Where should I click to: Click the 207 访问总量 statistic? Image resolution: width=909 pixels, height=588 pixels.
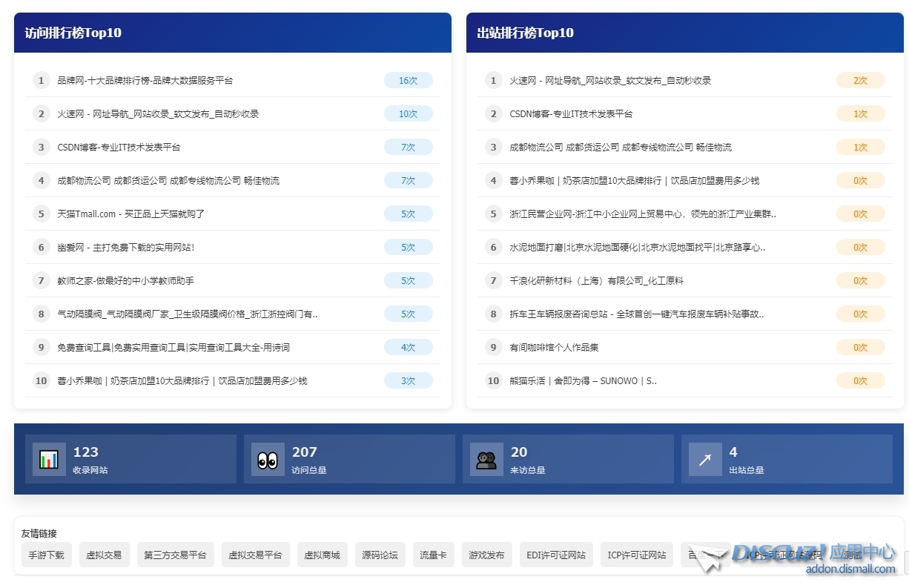click(349, 459)
